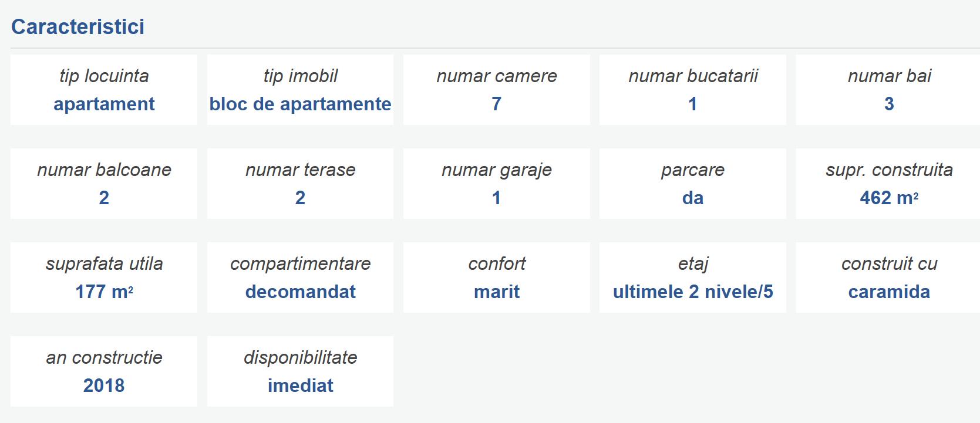This screenshot has height=423, width=980.
Task: Click the 'decomandat' value text
Action: click(300, 292)
